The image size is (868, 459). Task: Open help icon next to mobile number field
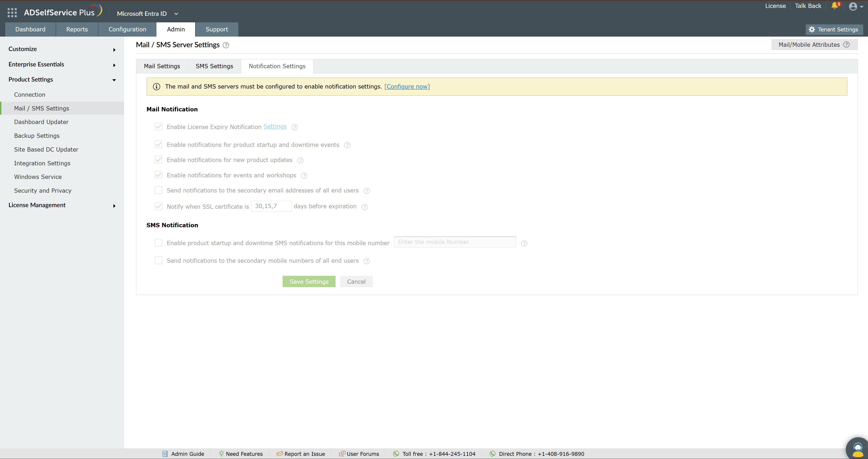[x=524, y=243]
